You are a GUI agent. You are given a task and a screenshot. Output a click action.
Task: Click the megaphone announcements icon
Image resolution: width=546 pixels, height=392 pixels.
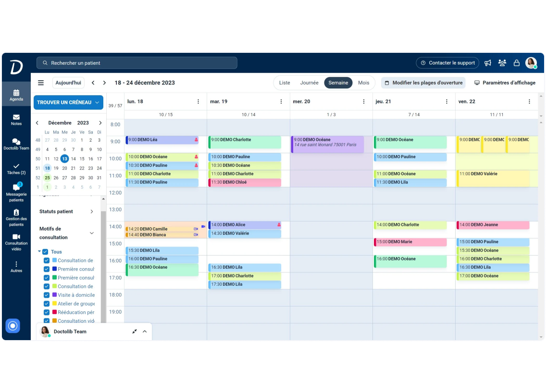pos(488,63)
